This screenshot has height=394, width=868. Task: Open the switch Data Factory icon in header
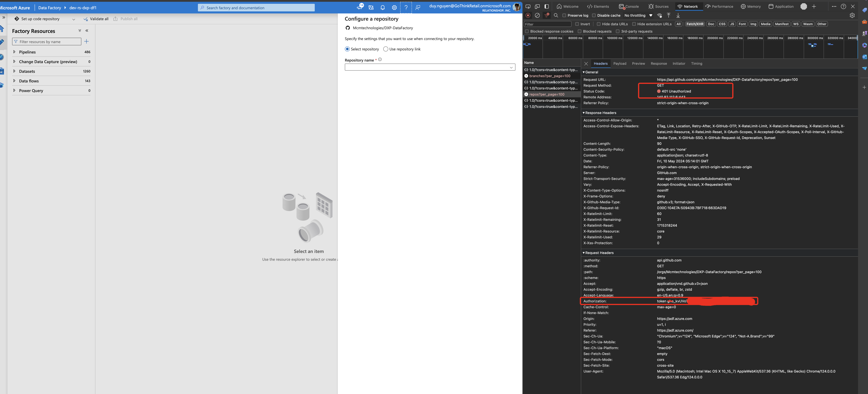click(371, 8)
